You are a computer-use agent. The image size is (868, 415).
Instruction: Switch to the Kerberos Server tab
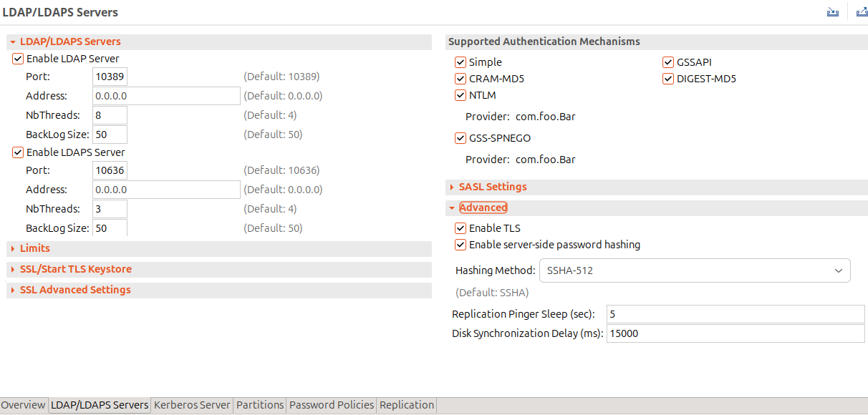point(192,405)
